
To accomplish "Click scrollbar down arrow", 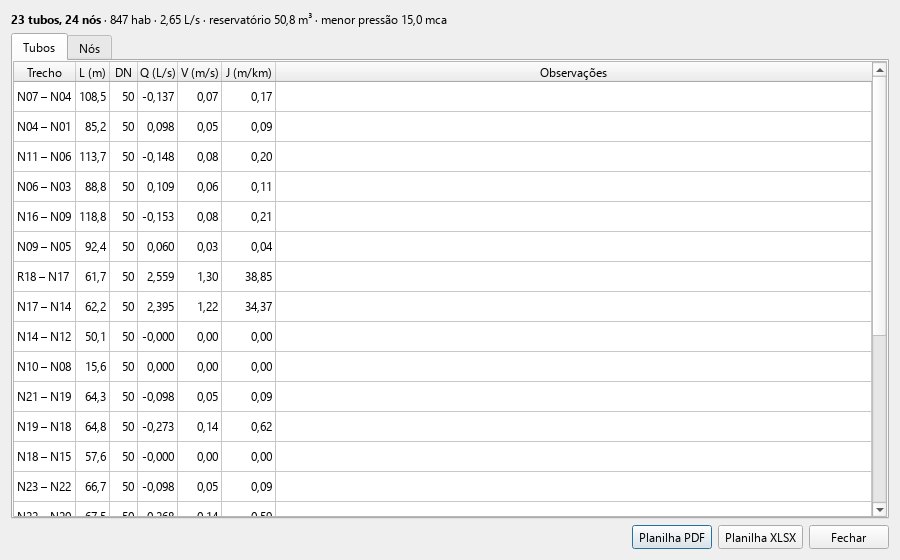I will [x=879, y=509].
